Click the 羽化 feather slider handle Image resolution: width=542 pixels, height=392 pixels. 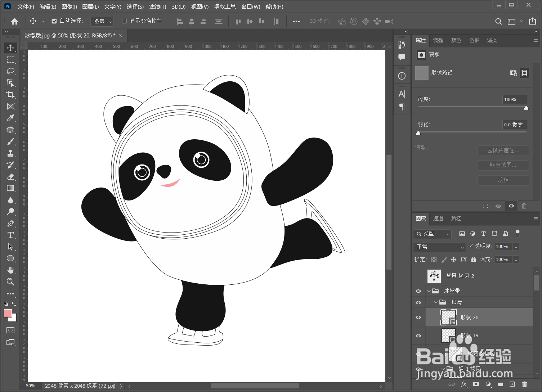[x=418, y=133]
